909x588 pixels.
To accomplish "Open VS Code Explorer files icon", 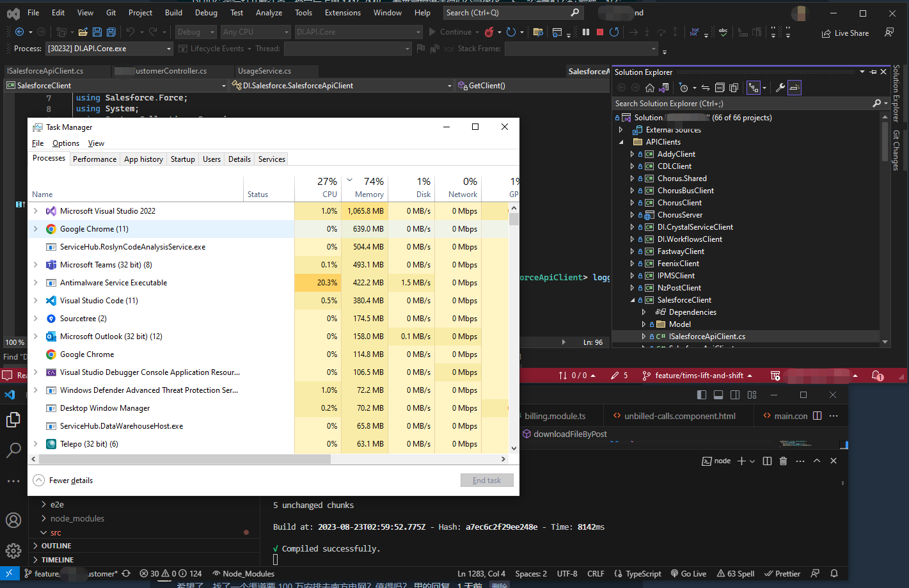I will (13, 420).
